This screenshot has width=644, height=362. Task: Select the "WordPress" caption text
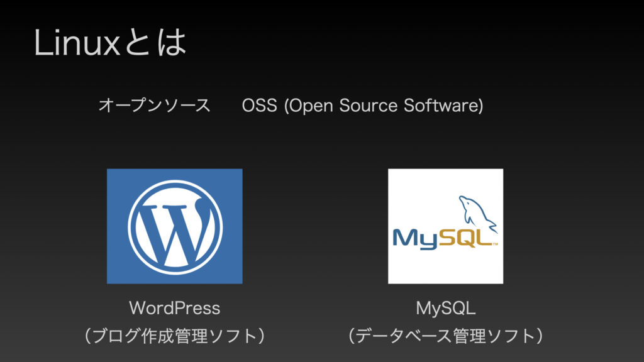pos(175,308)
